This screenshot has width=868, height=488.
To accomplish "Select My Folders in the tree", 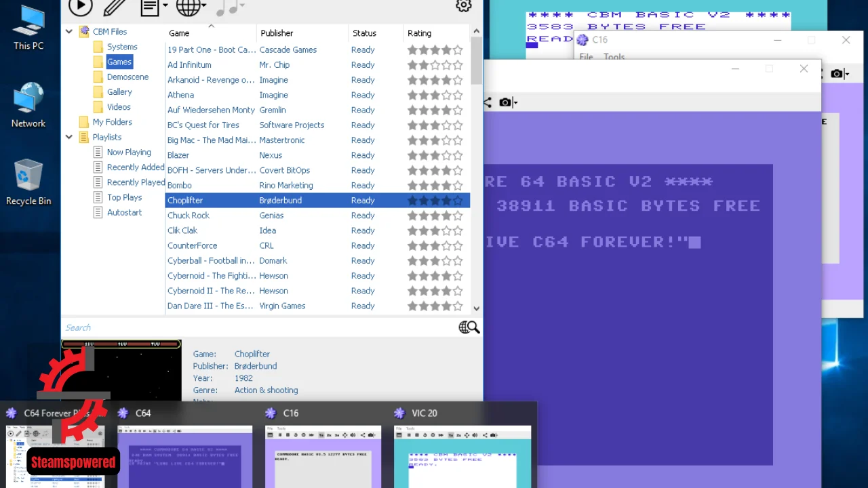I will tap(113, 122).
